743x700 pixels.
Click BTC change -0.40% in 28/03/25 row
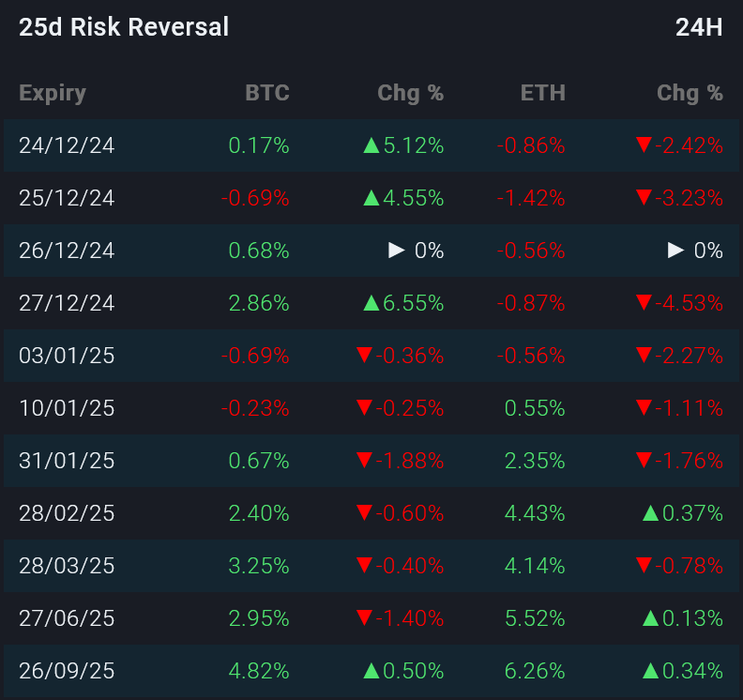400,567
